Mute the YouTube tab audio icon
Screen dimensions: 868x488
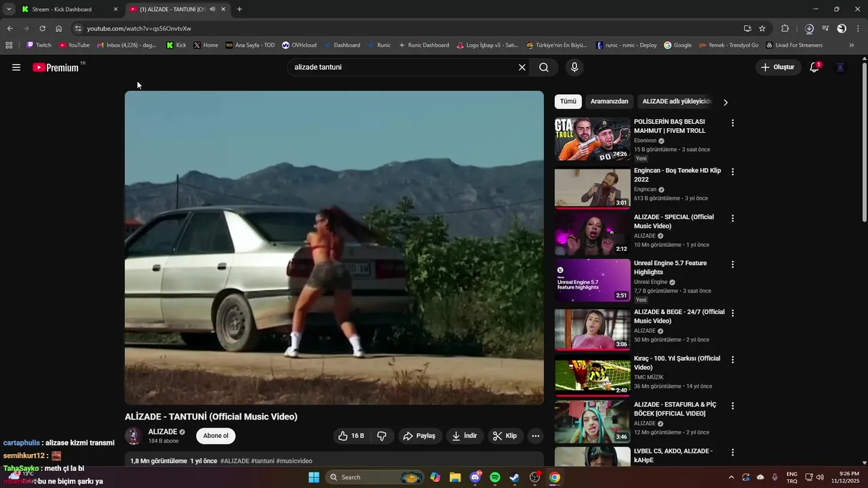(212, 9)
